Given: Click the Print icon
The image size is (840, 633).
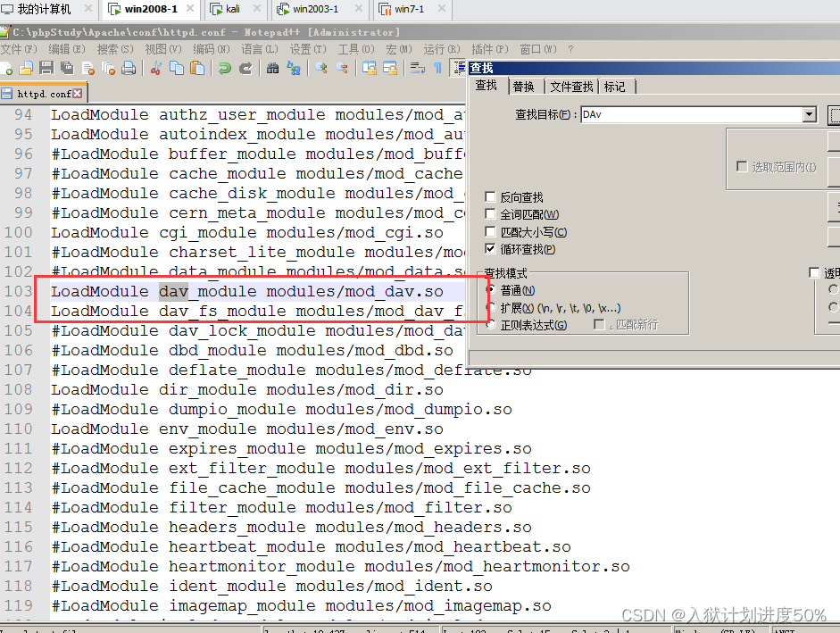Looking at the screenshot, I should (129, 68).
